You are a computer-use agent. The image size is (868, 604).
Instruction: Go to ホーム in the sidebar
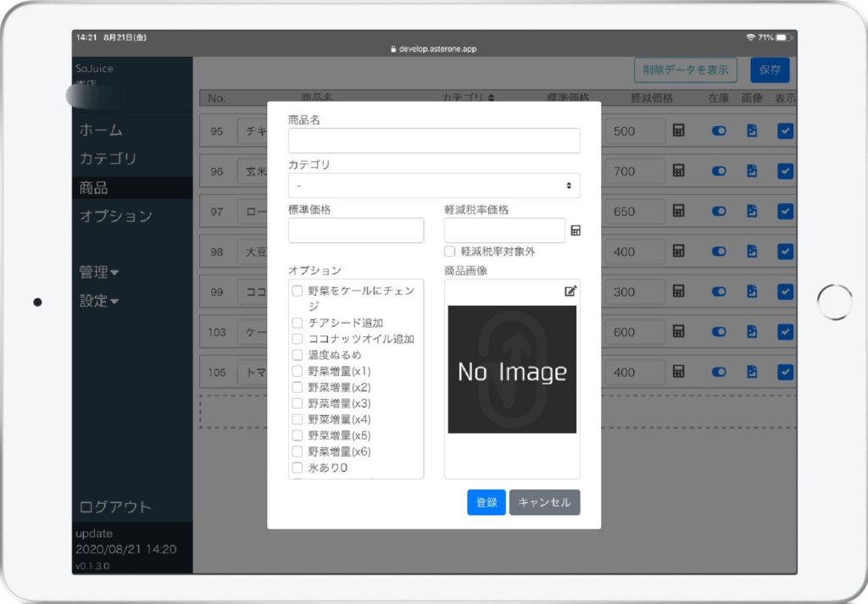[x=101, y=130]
